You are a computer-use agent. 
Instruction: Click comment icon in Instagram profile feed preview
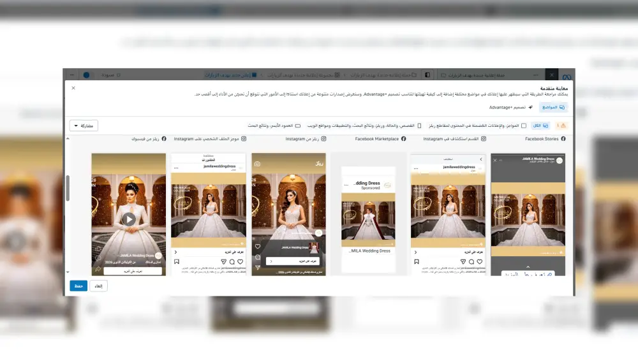point(232,262)
